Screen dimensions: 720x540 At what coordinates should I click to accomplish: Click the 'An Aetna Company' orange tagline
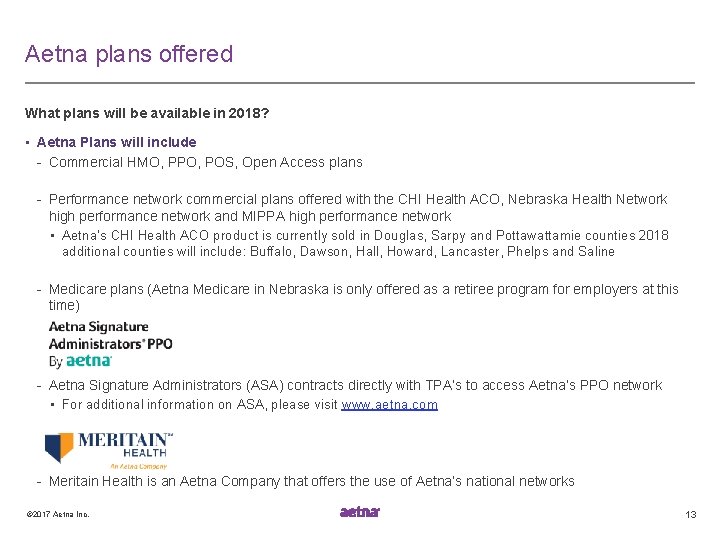[138, 466]
